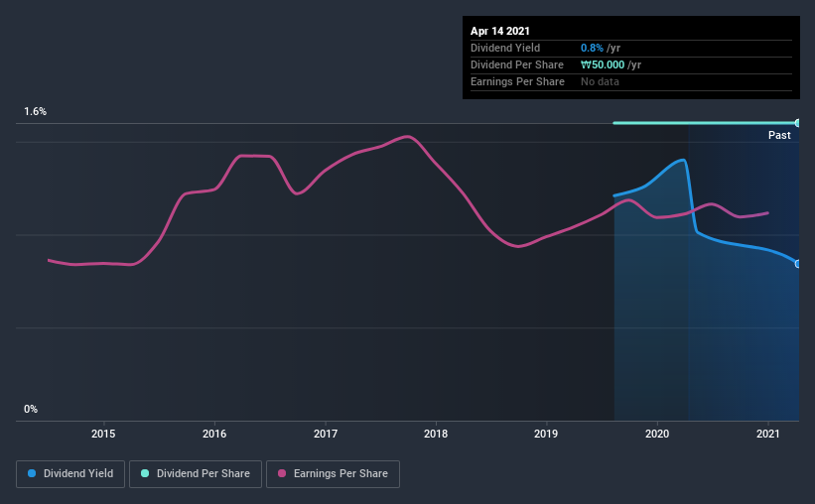Click the 2015 x-axis label

coord(103,434)
